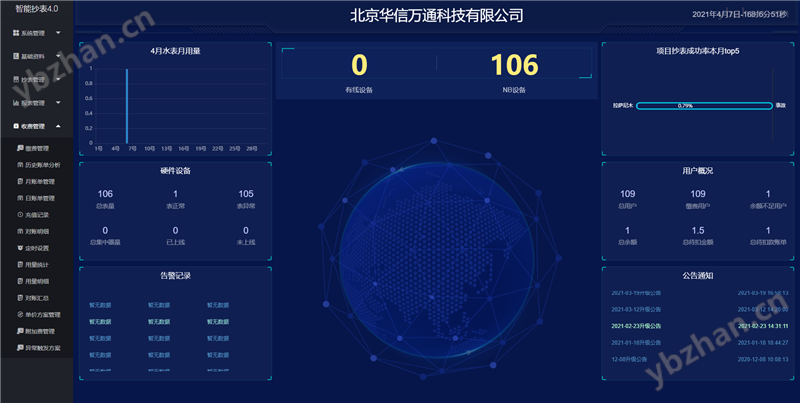The width and height of the screenshot is (800, 403).
Task: Click the 0 已上线 value
Action: coord(176,231)
